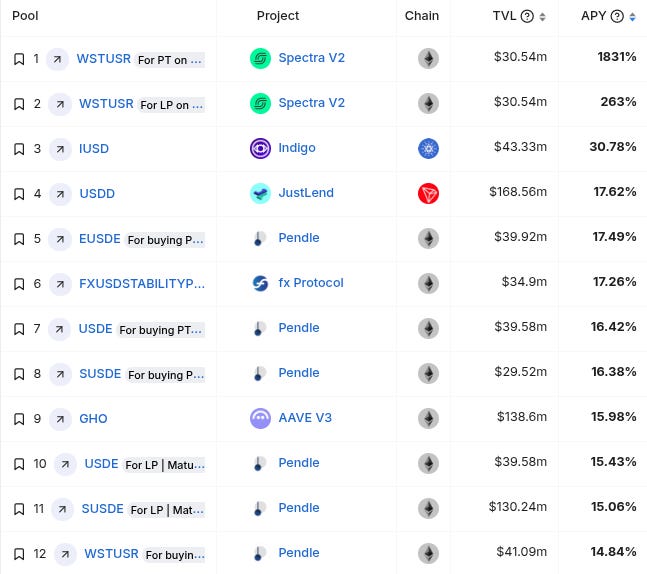
Task: Bookmark the IUSD pool
Action: 19,149
